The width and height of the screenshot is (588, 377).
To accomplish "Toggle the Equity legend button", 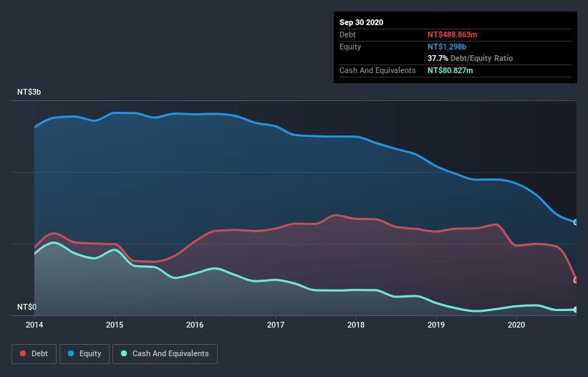I will [85, 354].
